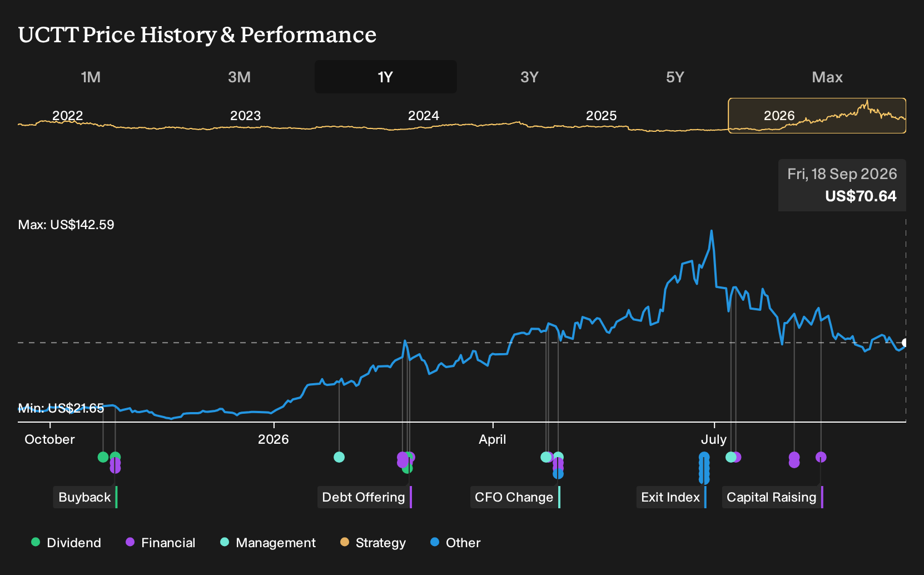Click the Fri, 18 Sep 2026 date text

pos(842,174)
